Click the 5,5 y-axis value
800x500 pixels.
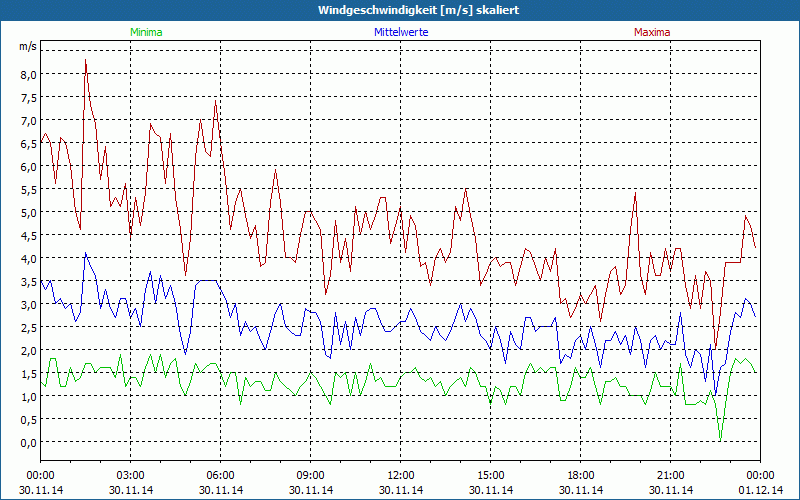28,189
